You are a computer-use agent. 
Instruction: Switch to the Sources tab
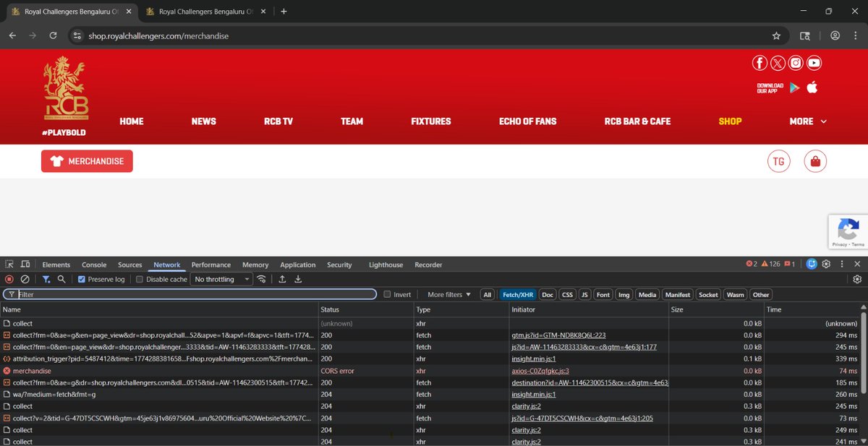pos(130,265)
